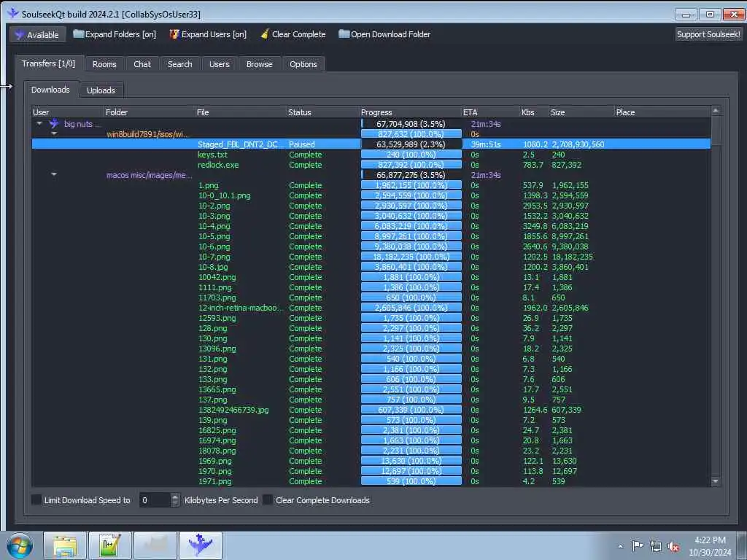
Task: Sort by the File column header
Action: [x=241, y=112]
